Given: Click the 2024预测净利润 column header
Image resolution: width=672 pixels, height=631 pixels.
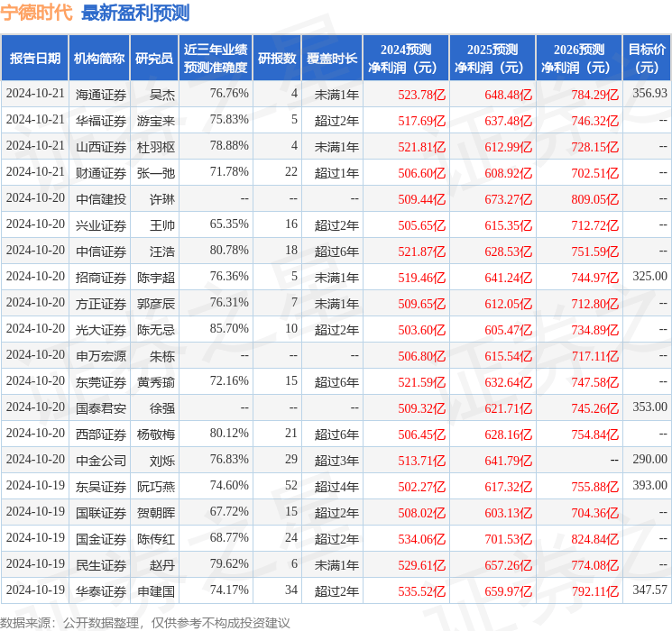Looking at the screenshot, I should (406, 58).
